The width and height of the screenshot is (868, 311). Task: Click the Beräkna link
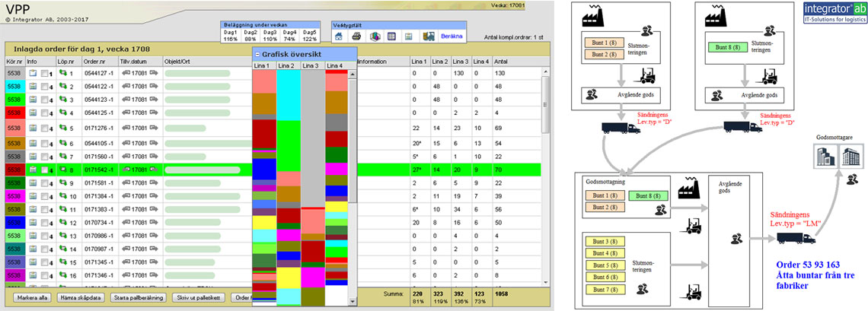pyautogui.click(x=453, y=36)
